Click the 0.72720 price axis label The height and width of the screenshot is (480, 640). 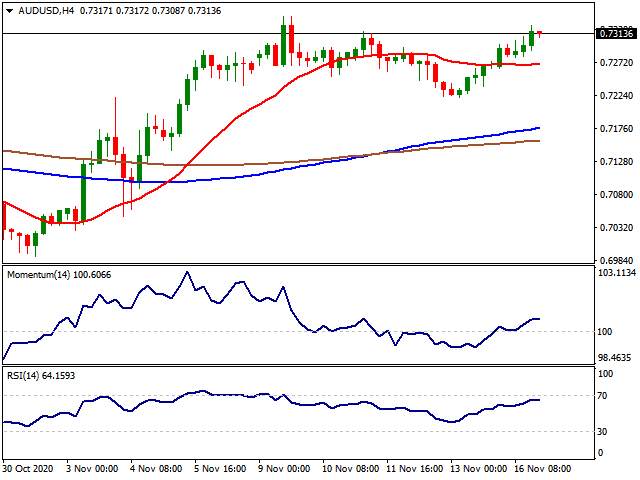click(x=616, y=62)
